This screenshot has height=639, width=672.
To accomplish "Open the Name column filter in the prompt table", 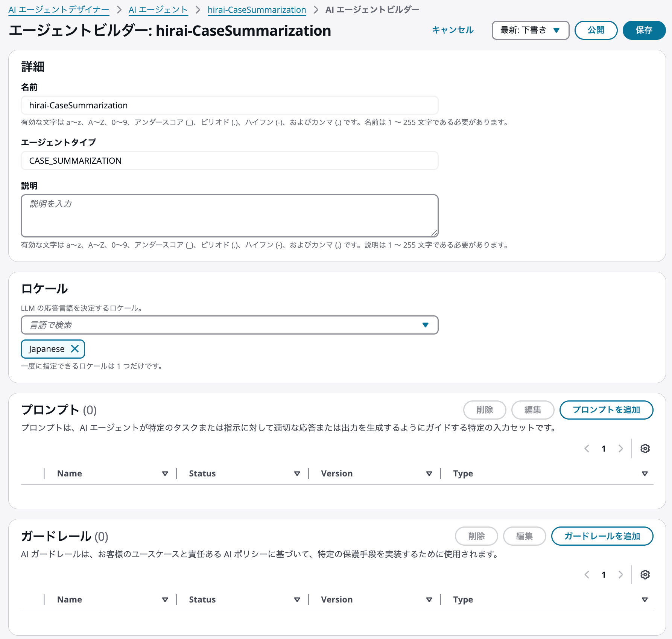I will click(x=165, y=473).
